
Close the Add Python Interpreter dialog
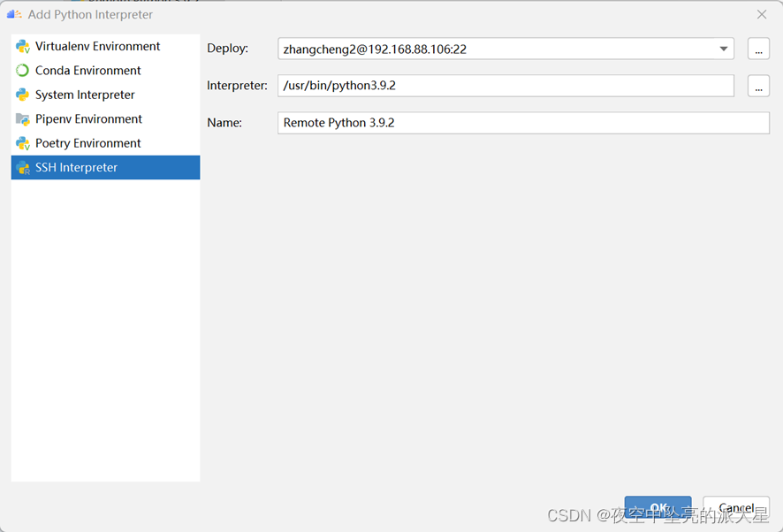762,14
